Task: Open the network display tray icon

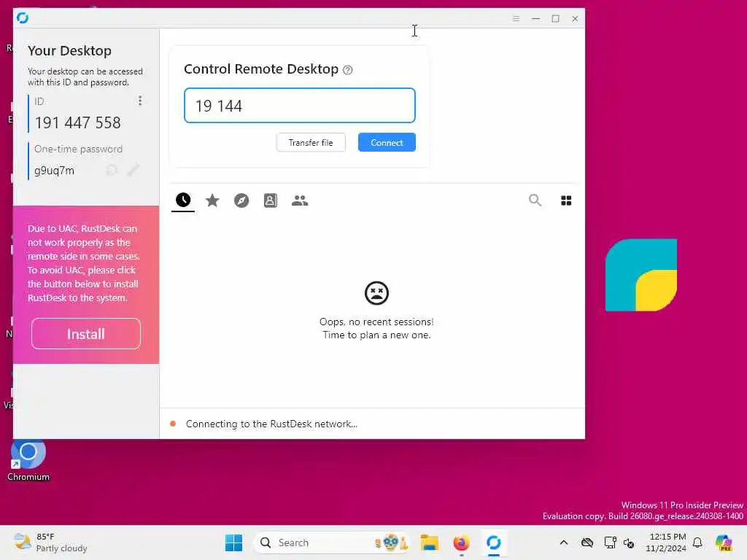Action: [610, 542]
